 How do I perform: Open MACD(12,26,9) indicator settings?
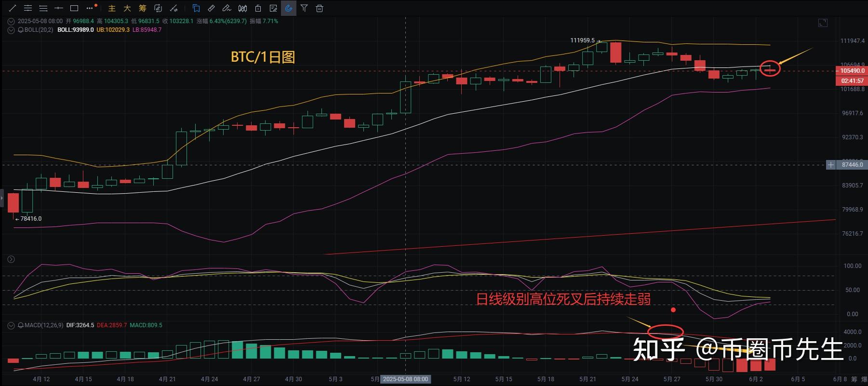tap(44, 325)
